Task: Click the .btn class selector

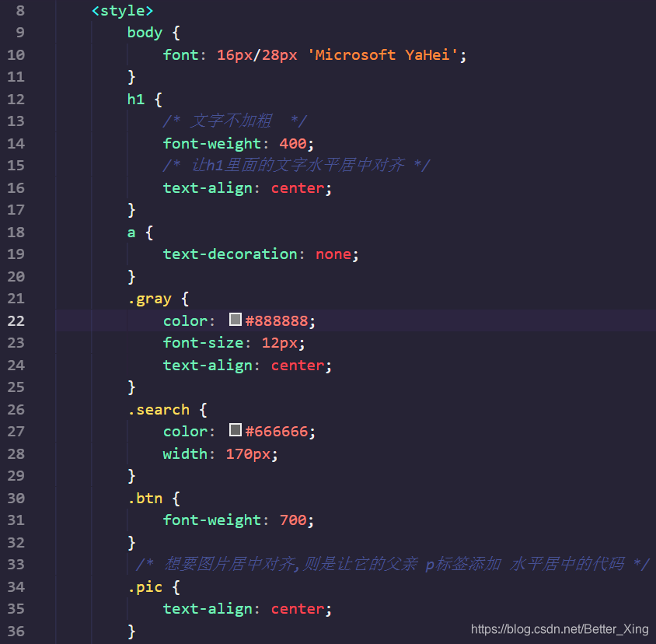Action: pos(145,499)
